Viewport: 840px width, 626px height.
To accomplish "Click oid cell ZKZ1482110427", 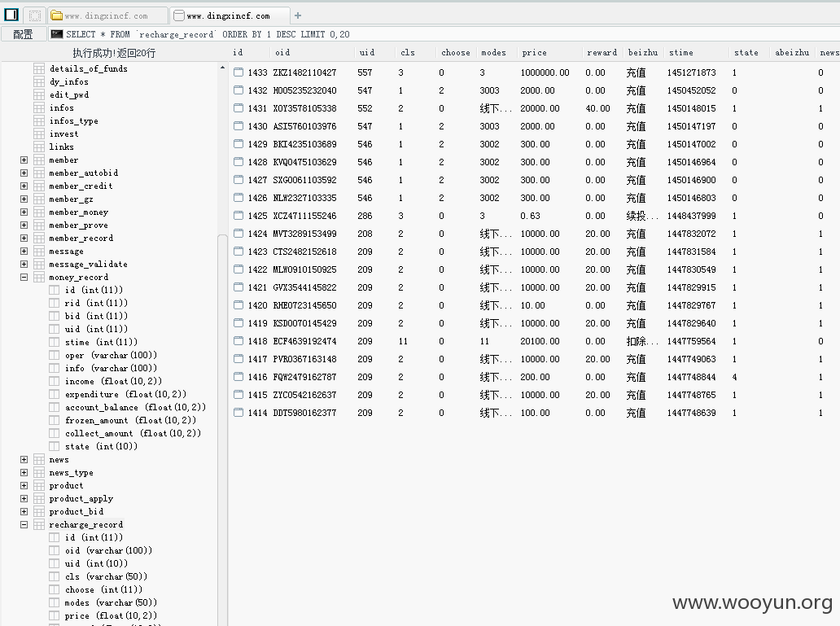I will tap(304, 72).
